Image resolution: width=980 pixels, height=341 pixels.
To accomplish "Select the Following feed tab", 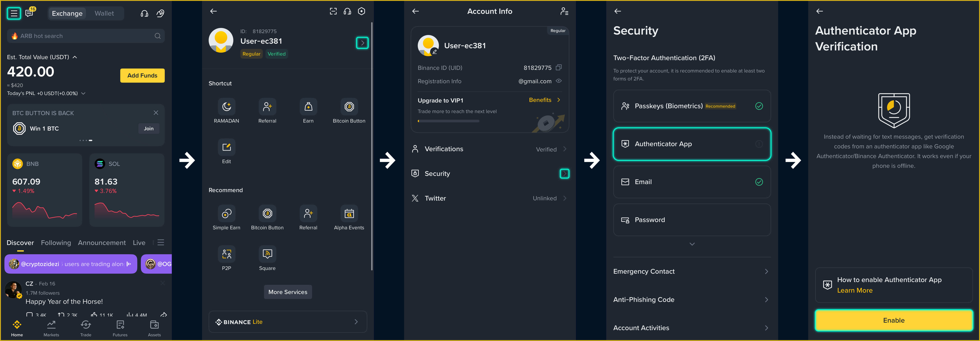I will pyautogui.click(x=56, y=243).
